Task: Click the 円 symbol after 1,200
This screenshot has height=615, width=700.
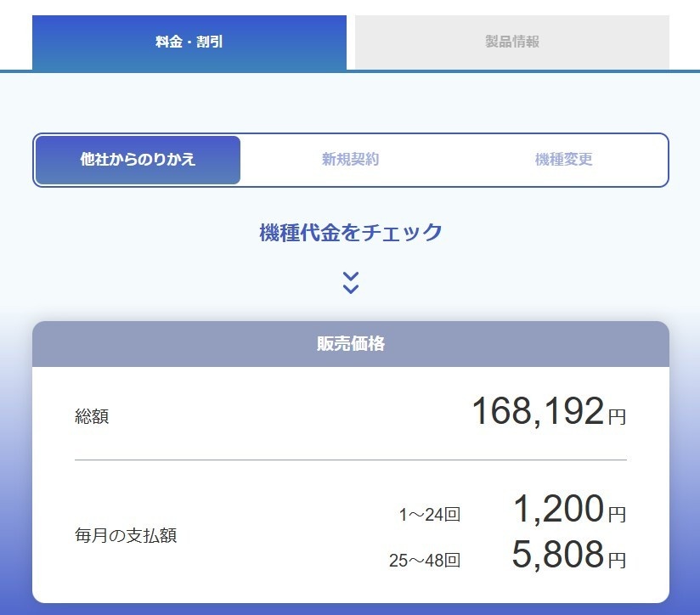Action: [617, 514]
